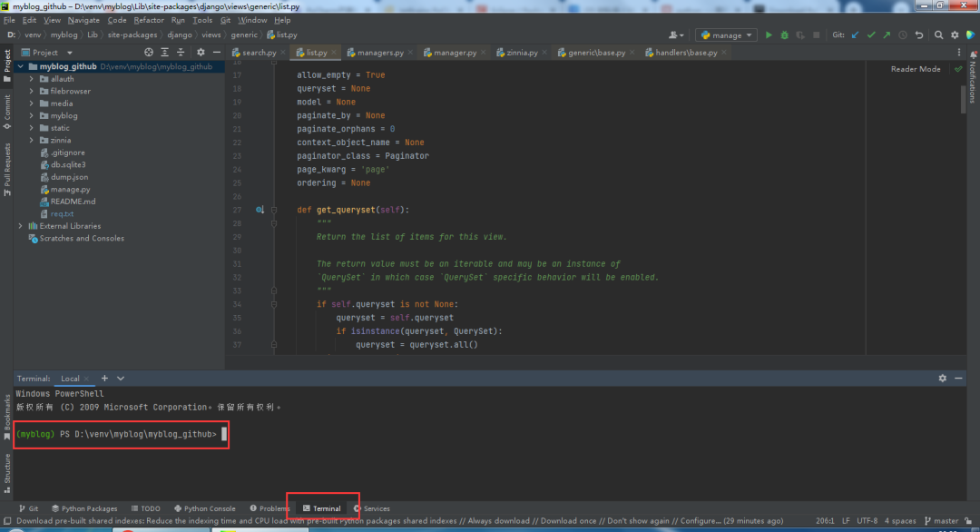Switch to the search.py editor tab
Image resolution: width=980 pixels, height=532 pixels.
coord(259,53)
